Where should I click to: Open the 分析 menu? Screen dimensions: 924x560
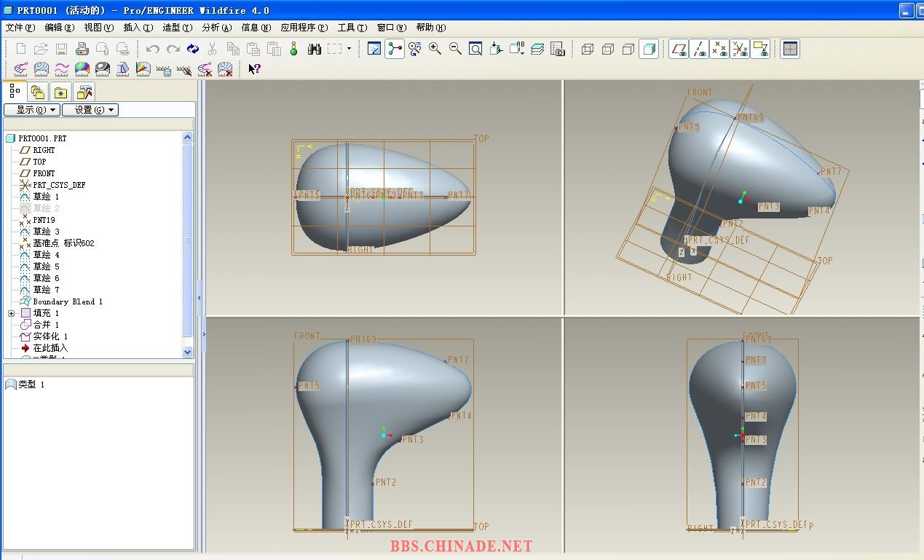click(217, 28)
